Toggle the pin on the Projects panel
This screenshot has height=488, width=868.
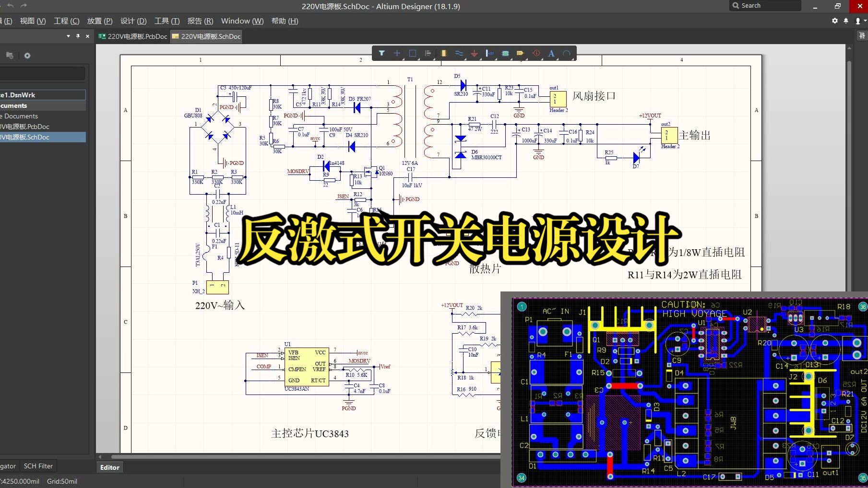point(78,36)
